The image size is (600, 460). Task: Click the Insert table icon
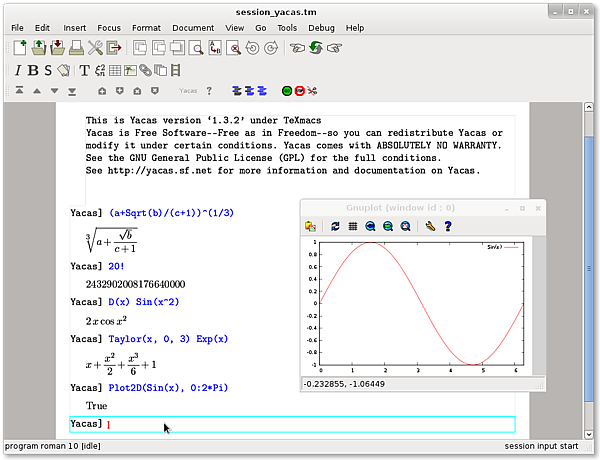[x=115, y=70]
